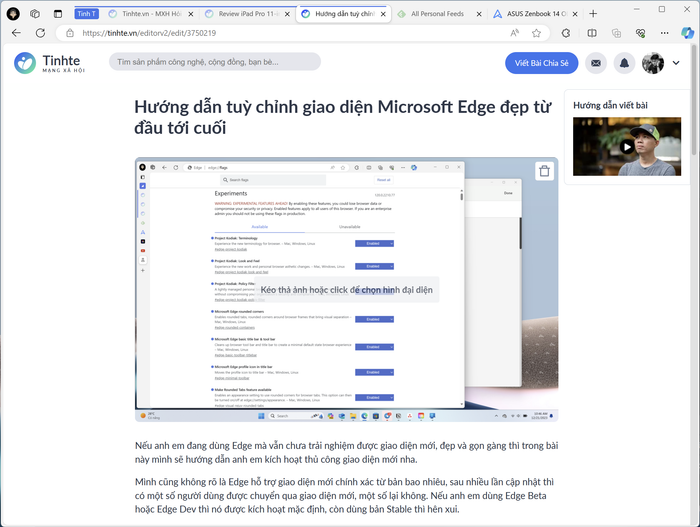The width and height of the screenshot is (700, 527).
Task: Open Tinhte messages envelope icon
Action: click(596, 63)
